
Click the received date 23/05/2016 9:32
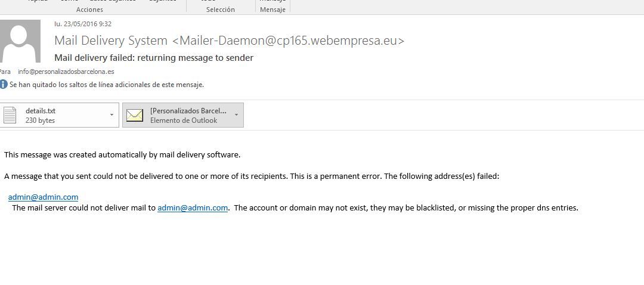click(x=83, y=24)
